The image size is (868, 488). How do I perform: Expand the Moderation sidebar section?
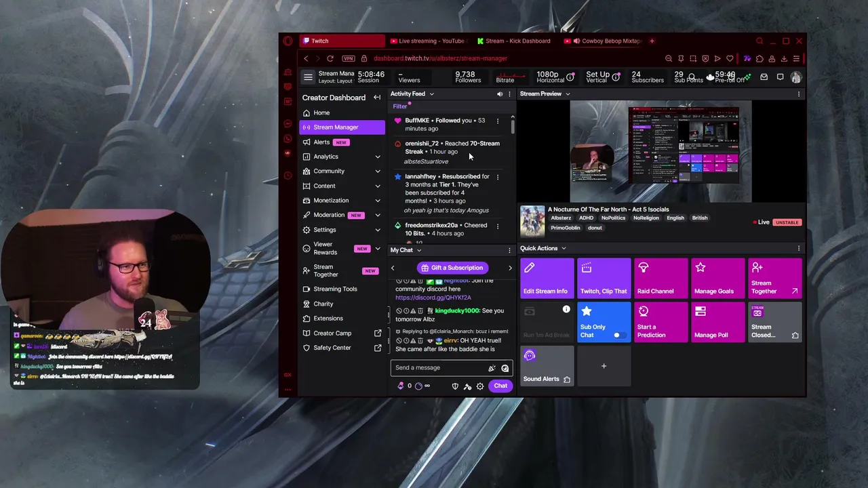[x=378, y=216]
